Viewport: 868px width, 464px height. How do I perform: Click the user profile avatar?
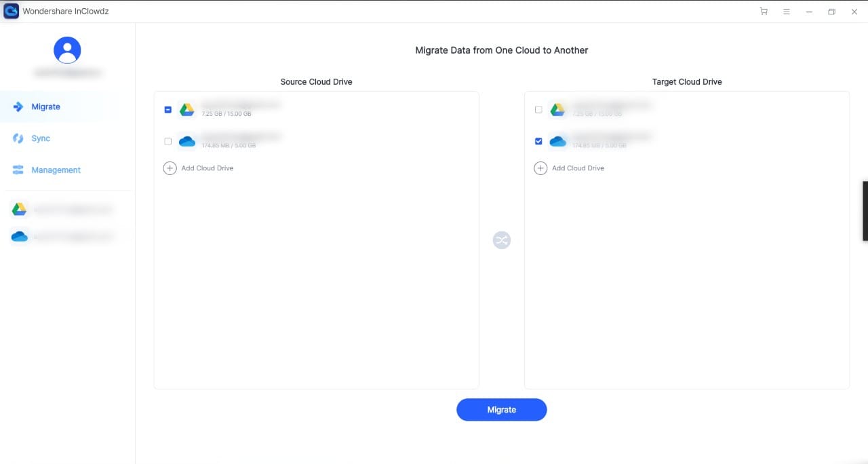[67, 50]
